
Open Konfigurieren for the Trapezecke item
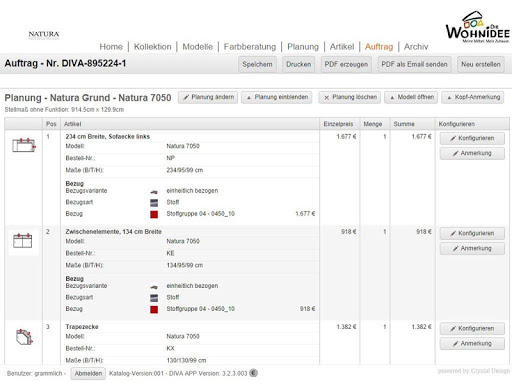click(x=472, y=328)
